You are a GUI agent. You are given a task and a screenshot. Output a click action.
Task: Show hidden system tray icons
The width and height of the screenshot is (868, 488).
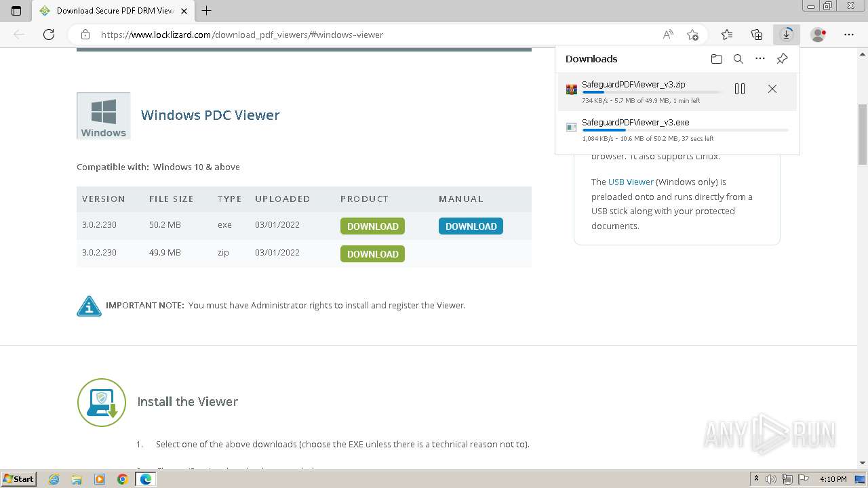tap(756, 479)
